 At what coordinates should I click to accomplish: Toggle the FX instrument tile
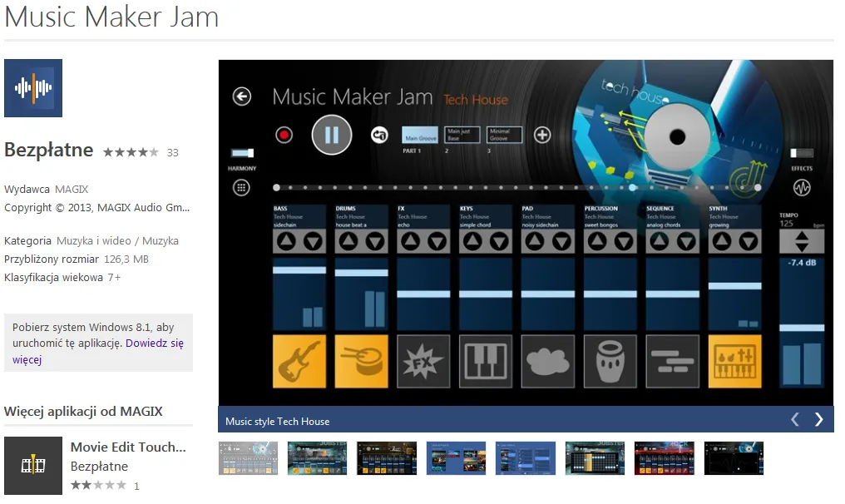point(423,361)
